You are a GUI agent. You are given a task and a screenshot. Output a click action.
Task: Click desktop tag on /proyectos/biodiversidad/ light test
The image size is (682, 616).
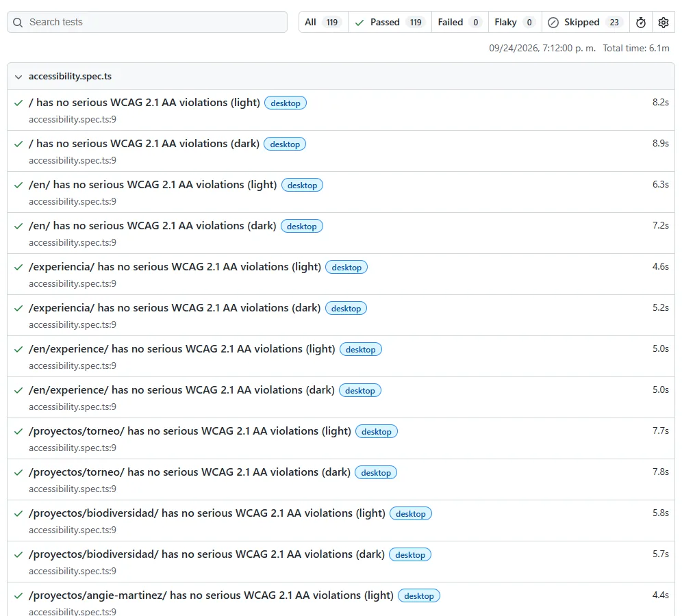pyautogui.click(x=411, y=514)
